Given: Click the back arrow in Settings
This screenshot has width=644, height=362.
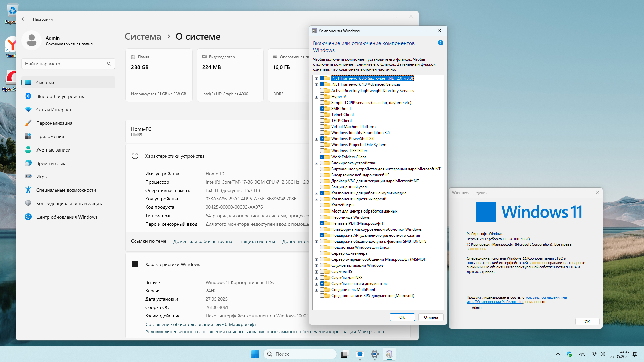Looking at the screenshot, I should coord(24,19).
